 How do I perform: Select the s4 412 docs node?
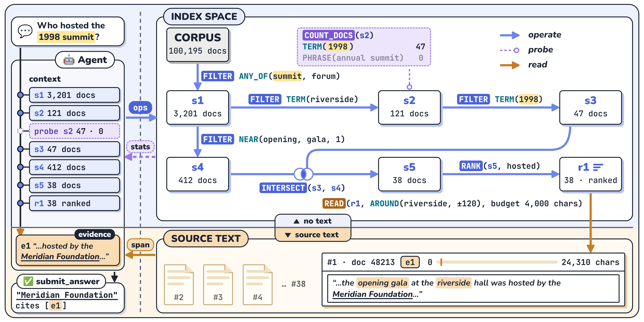pos(198,174)
